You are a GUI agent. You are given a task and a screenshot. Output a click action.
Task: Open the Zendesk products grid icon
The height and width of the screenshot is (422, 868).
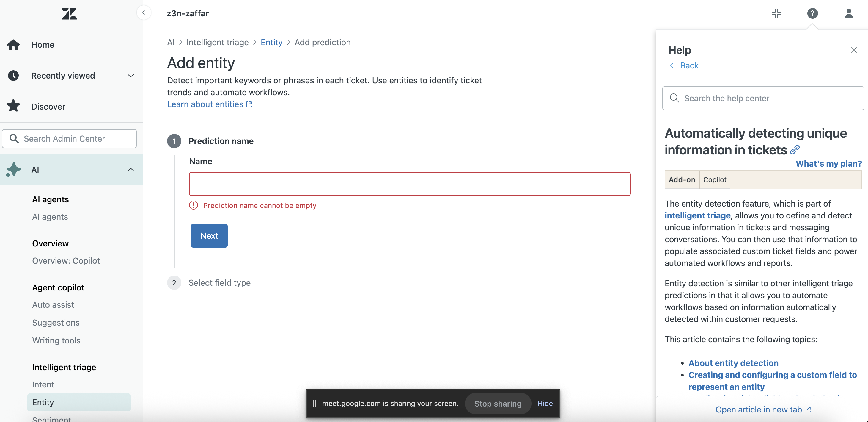point(776,13)
